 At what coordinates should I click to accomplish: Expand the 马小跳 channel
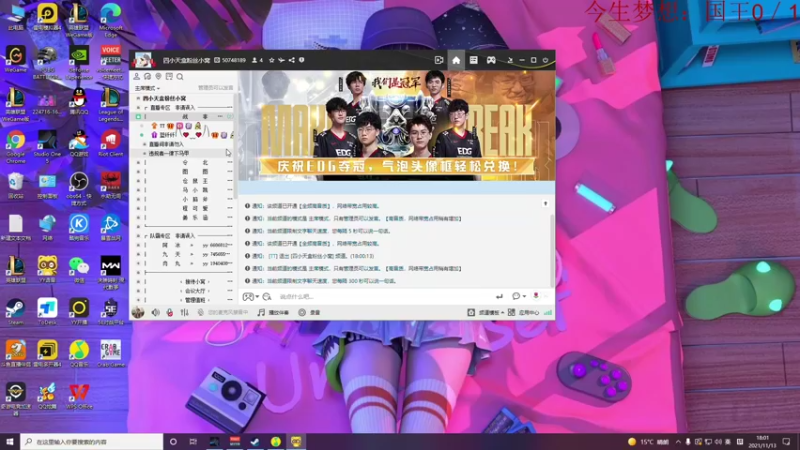point(138,190)
